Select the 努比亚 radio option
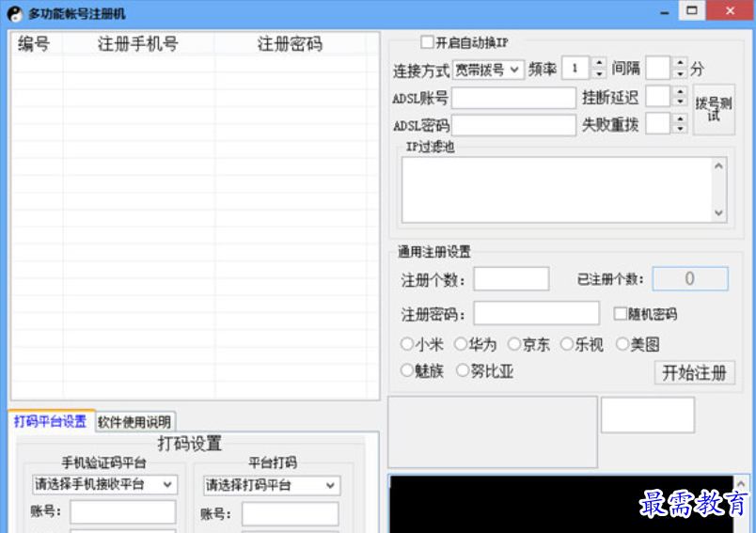The width and height of the screenshot is (756, 533). 463,370
